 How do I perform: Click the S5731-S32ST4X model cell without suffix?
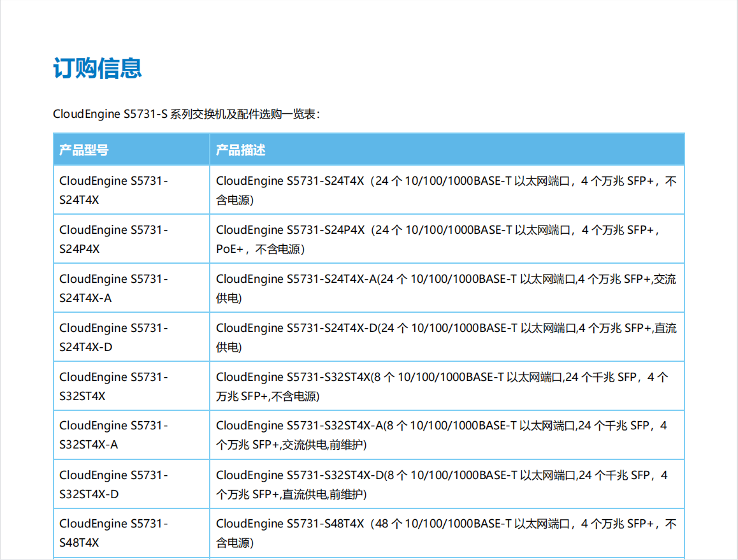[113, 387]
